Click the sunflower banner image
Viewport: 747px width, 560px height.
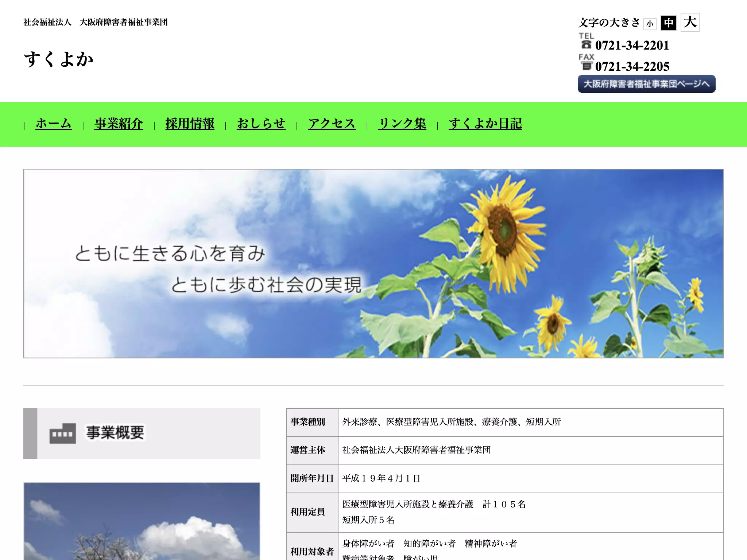point(373,263)
